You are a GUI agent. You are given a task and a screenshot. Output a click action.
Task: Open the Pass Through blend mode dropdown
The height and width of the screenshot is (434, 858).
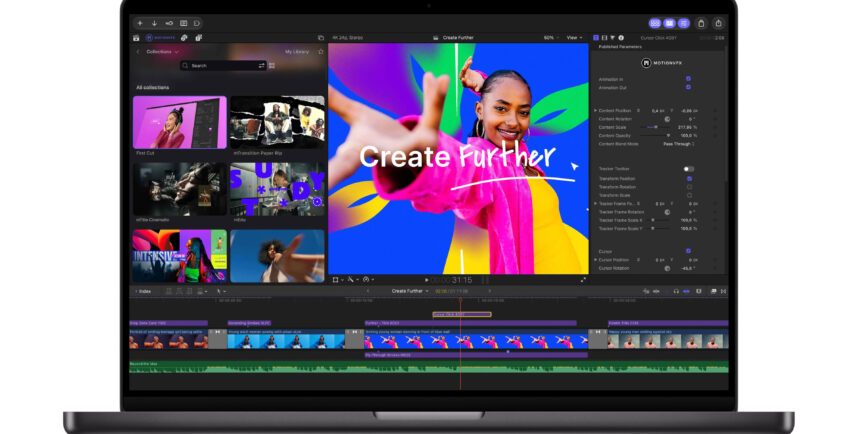point(679,144)
